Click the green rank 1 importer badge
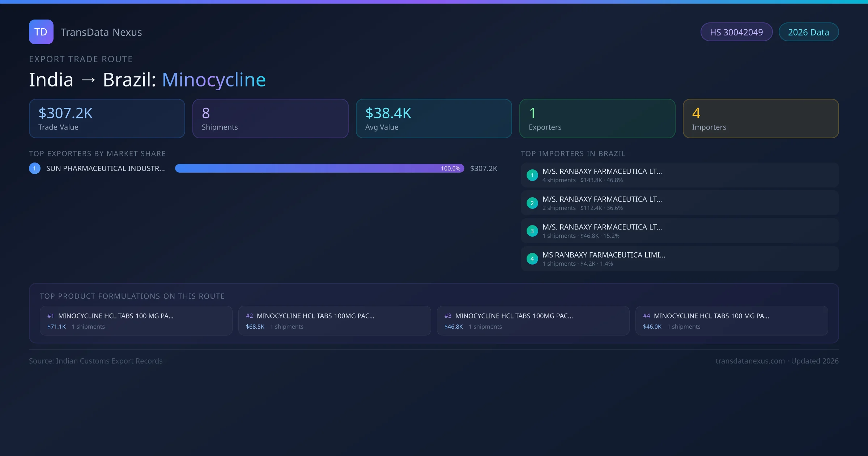The height and width of the screenshot is (456, 868). point(532,175)
